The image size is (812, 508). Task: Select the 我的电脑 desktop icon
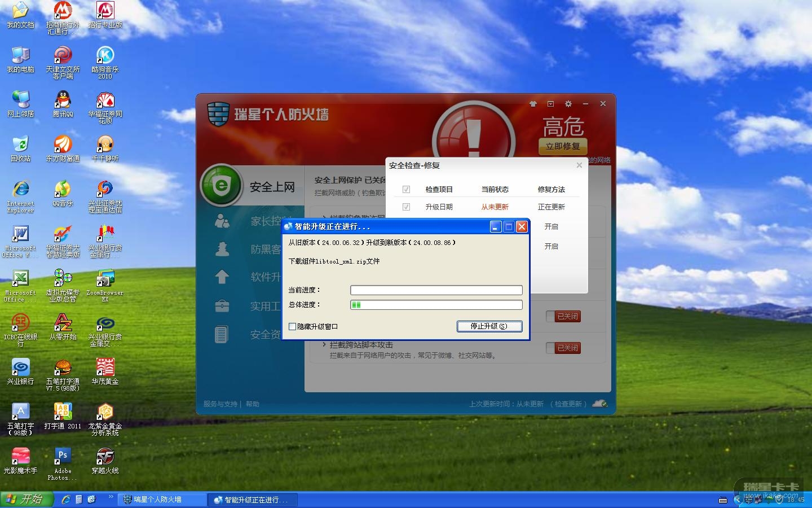pos(20,59)
